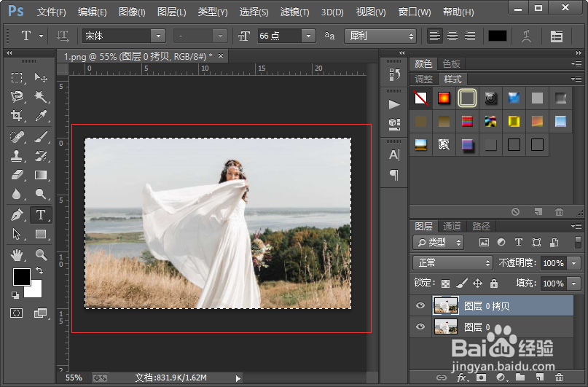
Task: Select the Eraser tool
Action: point(17,175)
